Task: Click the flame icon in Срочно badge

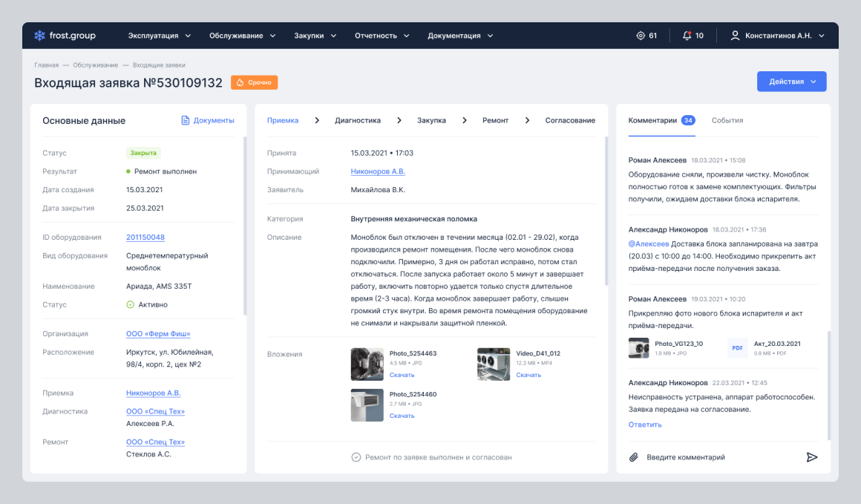Action: [x=240, y=82]
